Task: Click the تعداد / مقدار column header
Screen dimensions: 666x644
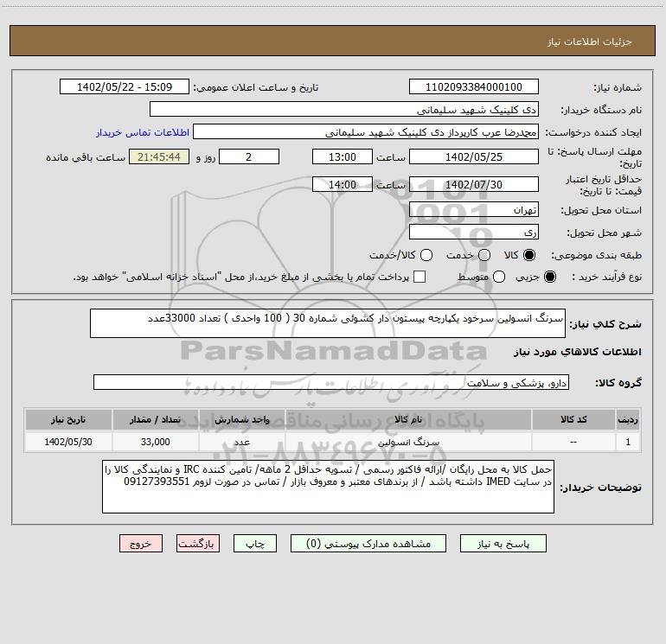Action: coord(155,419)
